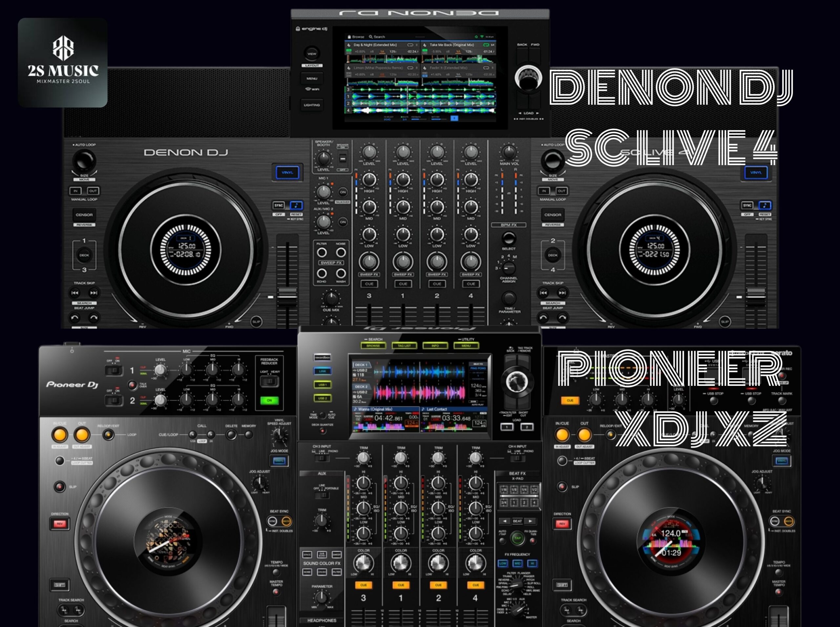Viewport: 840px width, 627px height.
Task: Click the Denon BPM FX SELECT knob
Action: pos(509,238)
